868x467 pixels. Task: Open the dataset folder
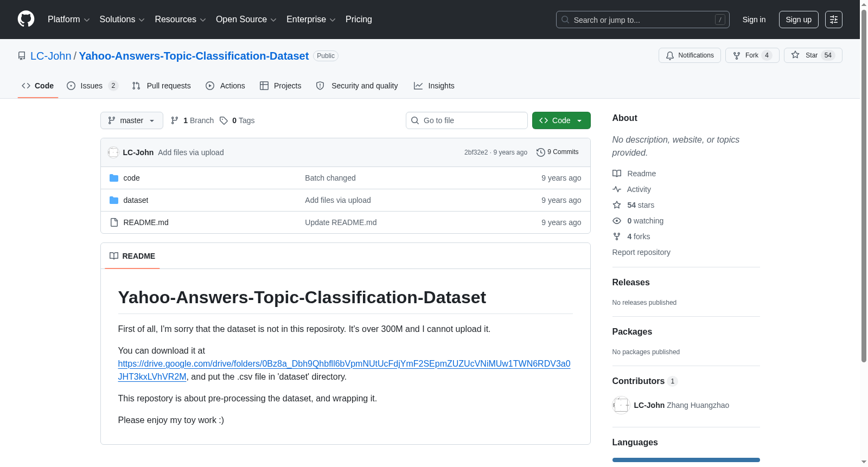pyautogui.click(x=136, y=200)
